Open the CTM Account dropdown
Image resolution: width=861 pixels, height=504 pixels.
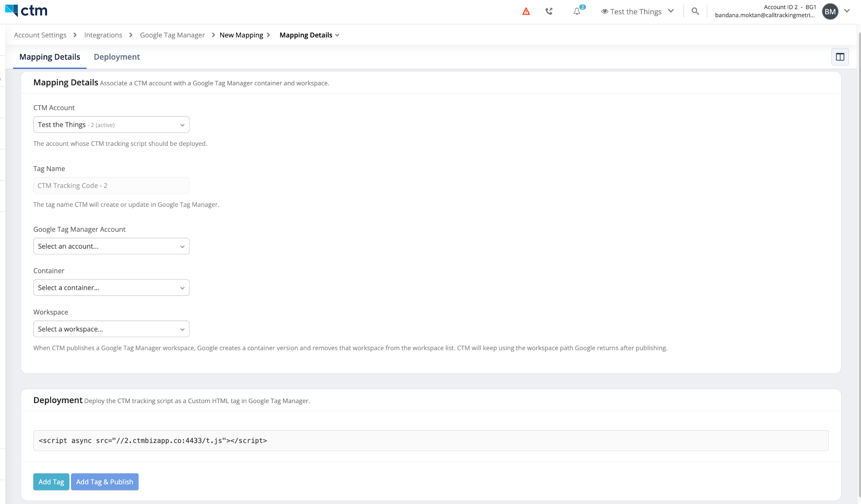[x=111, y=124]
